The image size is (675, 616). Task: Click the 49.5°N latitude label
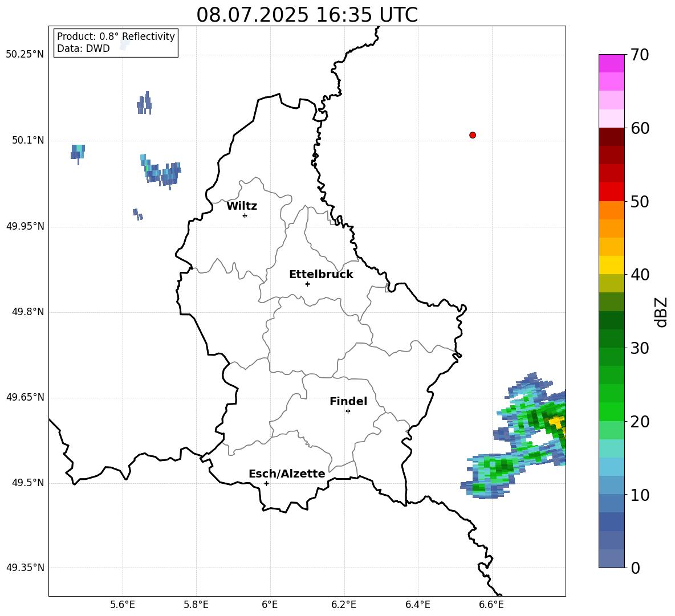(x=28, y=483)
